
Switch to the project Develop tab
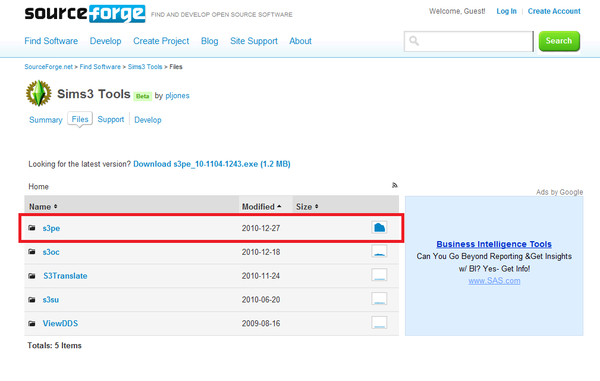point(148,120)
